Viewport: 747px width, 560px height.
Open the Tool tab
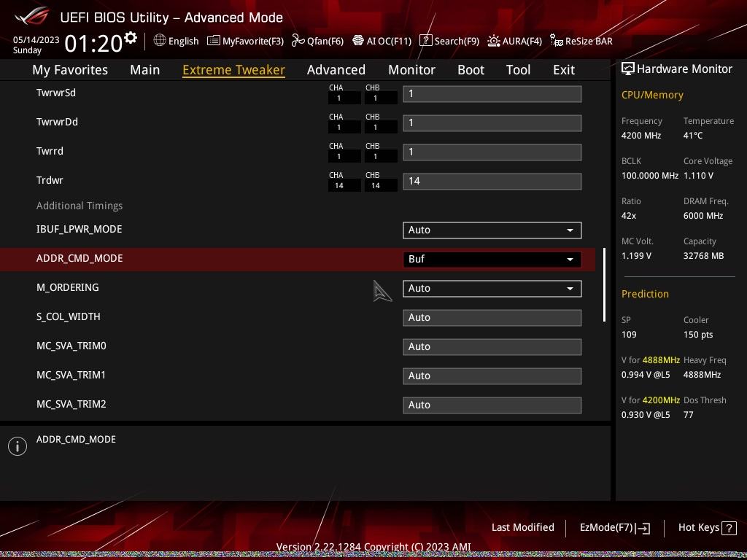click(x=519, y=70)
